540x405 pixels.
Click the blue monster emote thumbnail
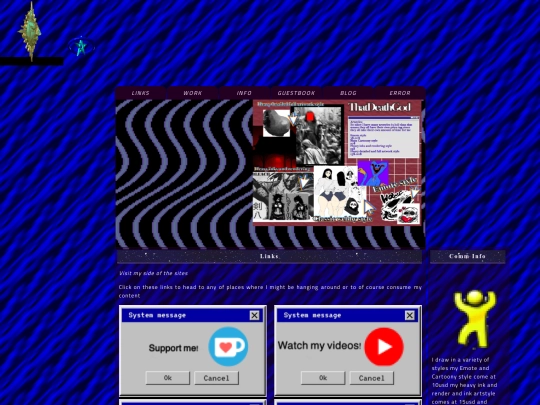(x=373, y=173)
